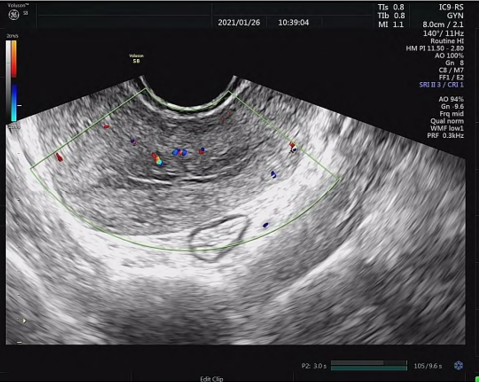Click the yellow orientation arrow marker
479x382 pixels.
(23, 321)
